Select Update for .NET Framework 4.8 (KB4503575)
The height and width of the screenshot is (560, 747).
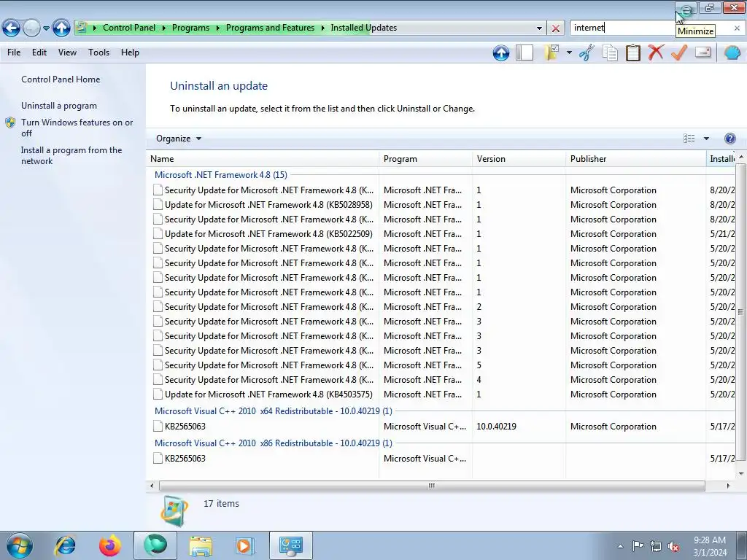coord(268,394)
